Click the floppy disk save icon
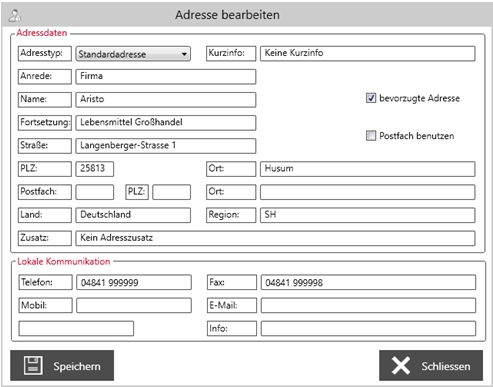493x387 pixels. click(x=33, y=366)
